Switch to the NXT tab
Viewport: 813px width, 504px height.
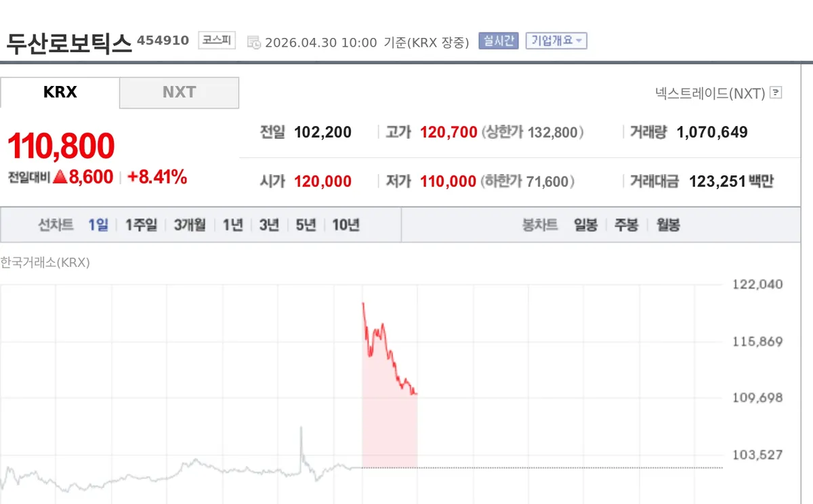[179, 92]
